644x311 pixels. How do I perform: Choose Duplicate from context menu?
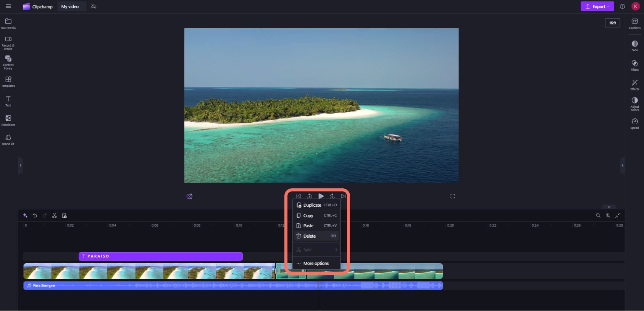coord(316,205)
